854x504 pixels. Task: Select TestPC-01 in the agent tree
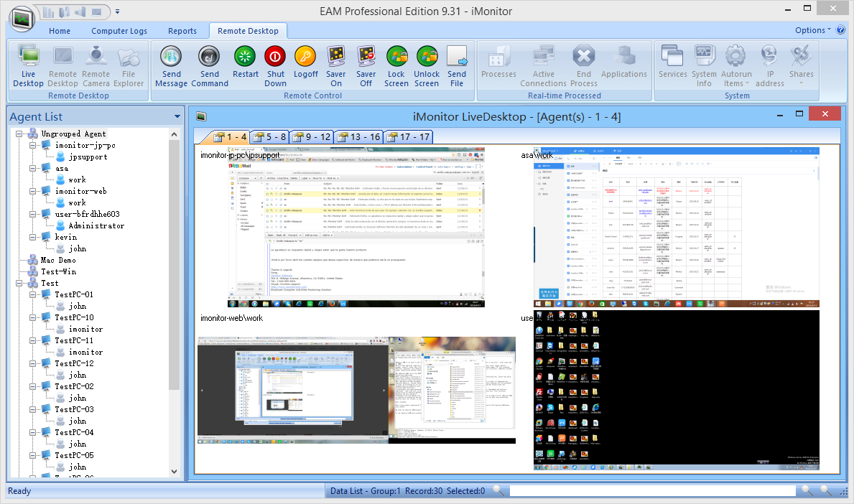tap(74, 294)
